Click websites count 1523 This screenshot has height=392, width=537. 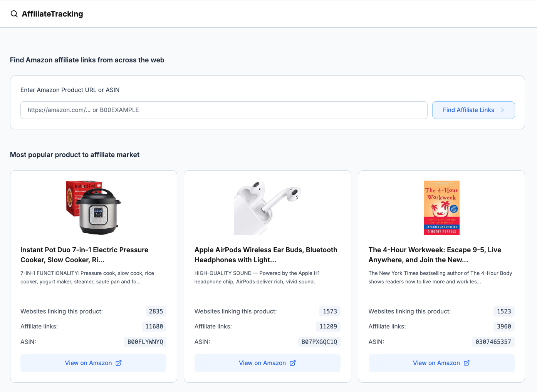(504, 312)
